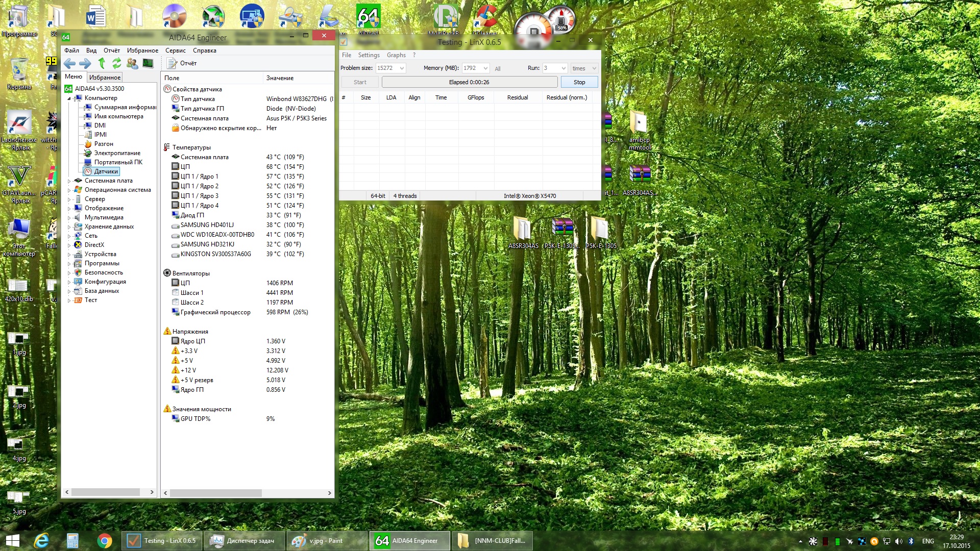Image resolution: width=980 pixels, height=551 pixels.
Task: Click the All memory link in LinX
Action: pos(498,69)
